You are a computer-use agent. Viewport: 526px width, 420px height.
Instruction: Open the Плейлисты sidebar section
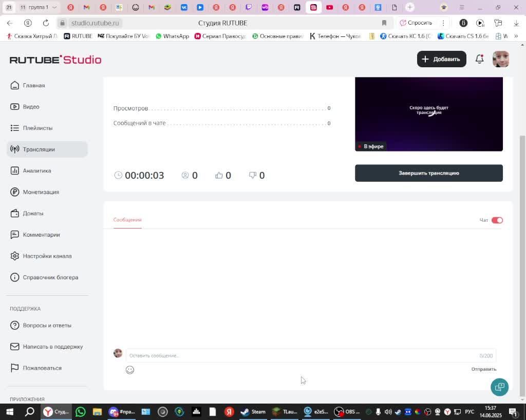point(31,128)
